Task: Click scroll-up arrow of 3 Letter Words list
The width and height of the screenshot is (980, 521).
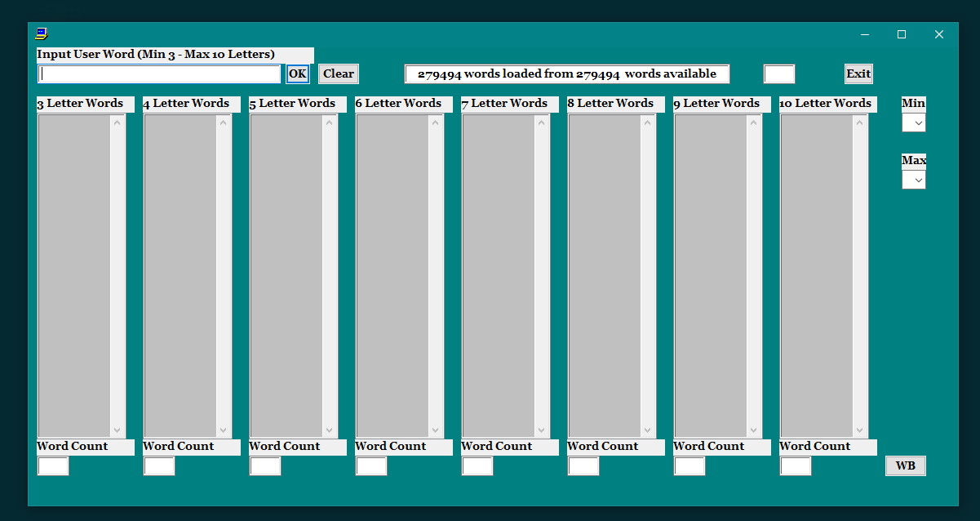Action: point(118,122)
